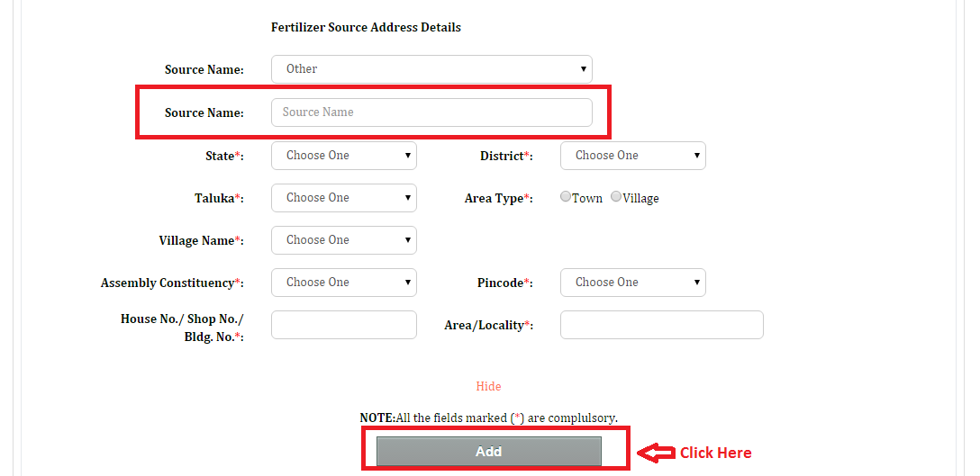
Task: Click the Fertilizer Source Address Details heading
Action: pyautogui.click(x=366, y=28)
